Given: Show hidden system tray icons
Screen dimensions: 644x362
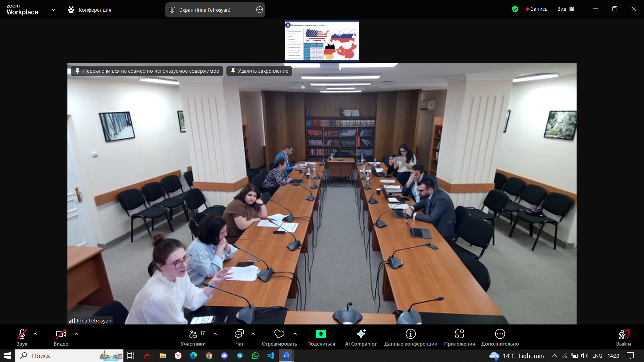Looking at the screenshot, I should tap(554, 356).
